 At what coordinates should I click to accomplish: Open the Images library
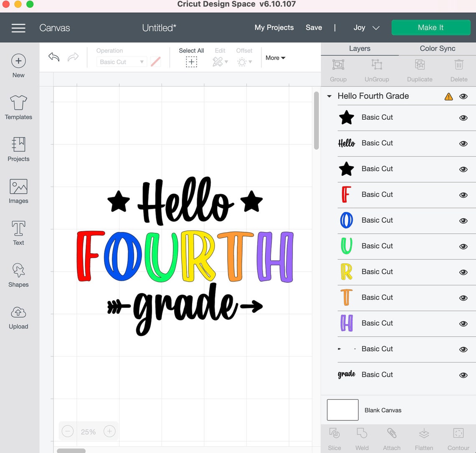click(18, 191)
